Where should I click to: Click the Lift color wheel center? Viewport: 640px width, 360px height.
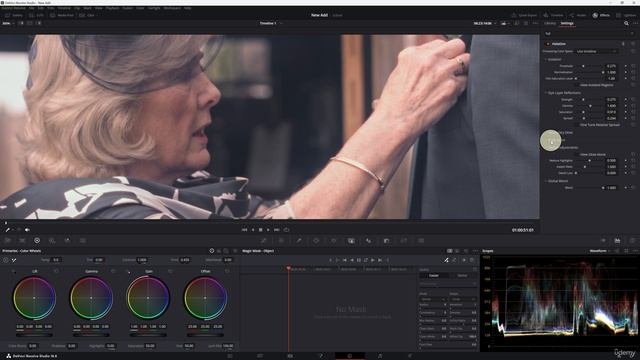click(34, 298)
